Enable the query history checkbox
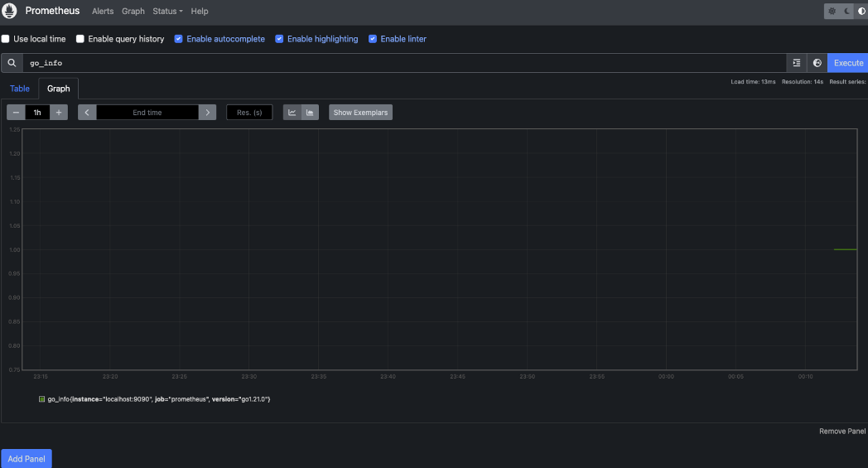Image resolution: width=868 pixels, height=468 pixels. [80, 39]
